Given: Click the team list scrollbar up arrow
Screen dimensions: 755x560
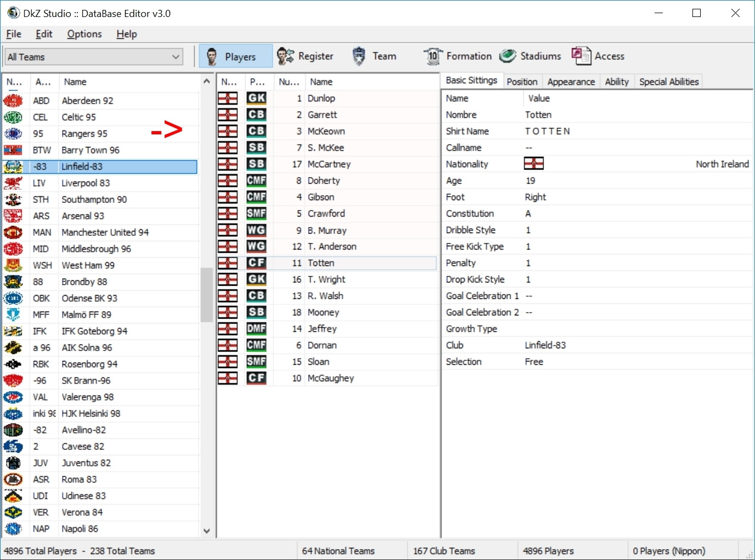Looking at the screenshot, I should (x=206, y=81).
